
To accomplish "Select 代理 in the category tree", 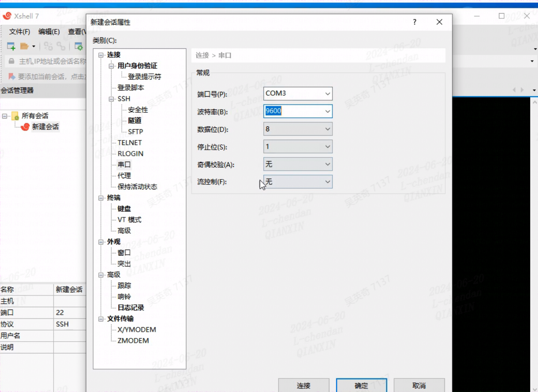I will [124, 176].
